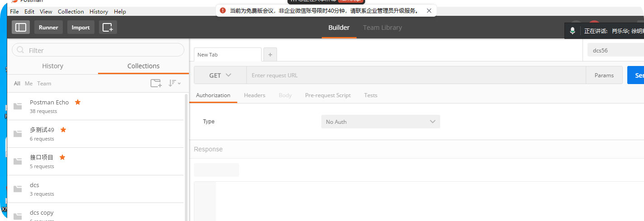644x221 pixels.
Task: Open the Collection menu
Action: click(x=71, y=12)
